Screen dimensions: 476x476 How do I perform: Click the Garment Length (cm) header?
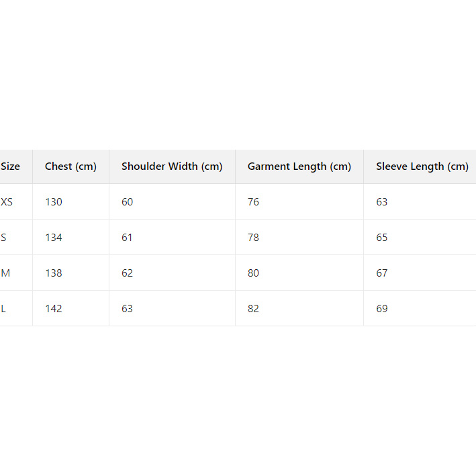(299, 166)
